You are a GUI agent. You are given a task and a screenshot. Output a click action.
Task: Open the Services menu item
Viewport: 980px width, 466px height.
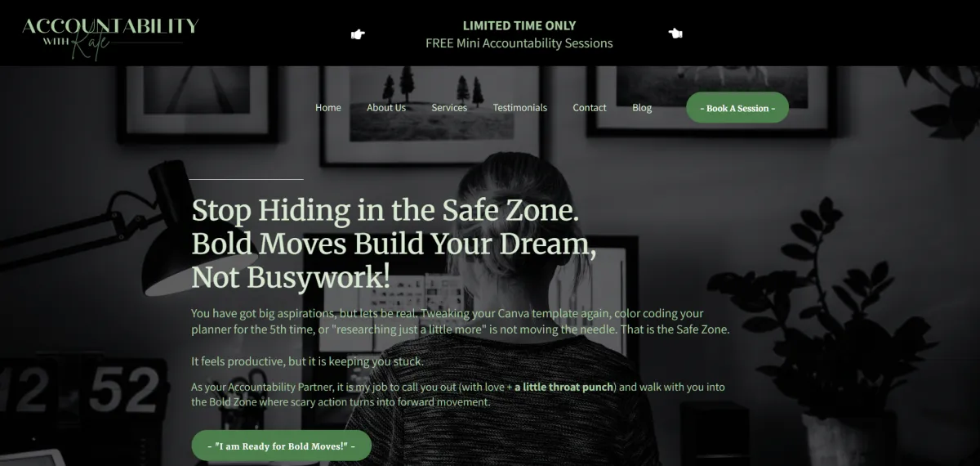click(449, 108)
